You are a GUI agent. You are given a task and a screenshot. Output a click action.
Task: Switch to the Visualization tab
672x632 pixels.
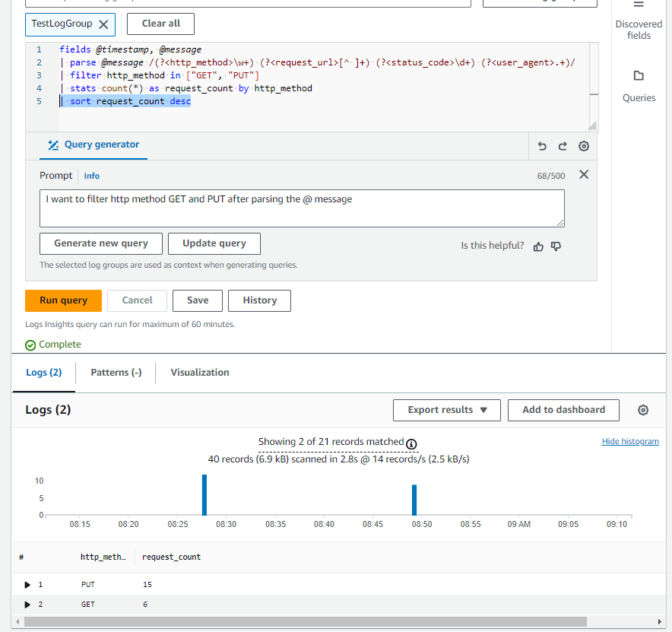[x=199, y=372]
